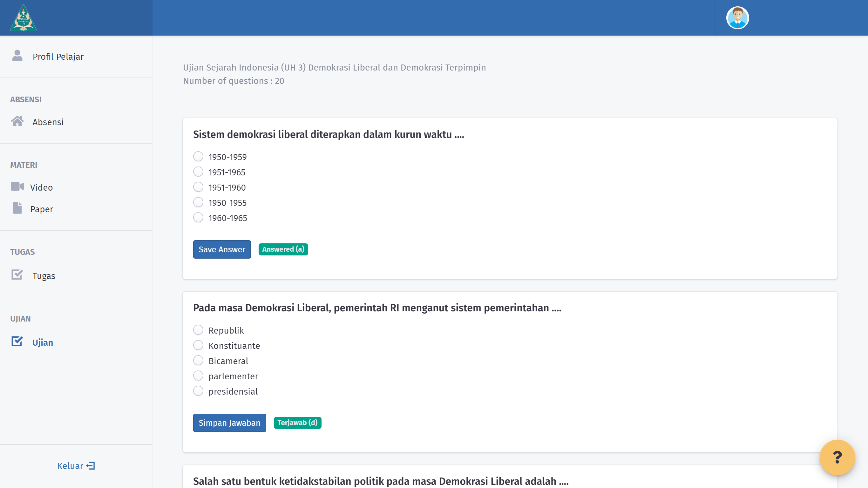The height and width of the screenshot is (488, 868).
Task: Choose the 1960-1965 answer option
Action: [198, 218]
